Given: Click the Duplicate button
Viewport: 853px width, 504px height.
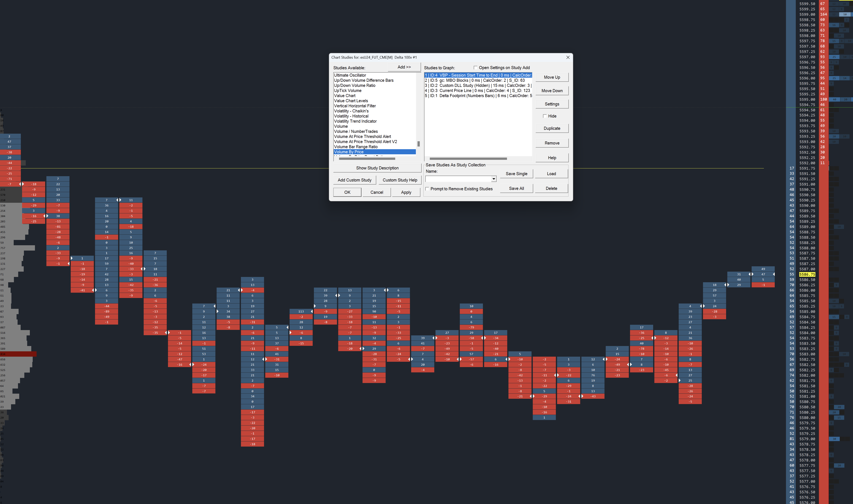Looking at the screenshot, I should tap(552, 128).
